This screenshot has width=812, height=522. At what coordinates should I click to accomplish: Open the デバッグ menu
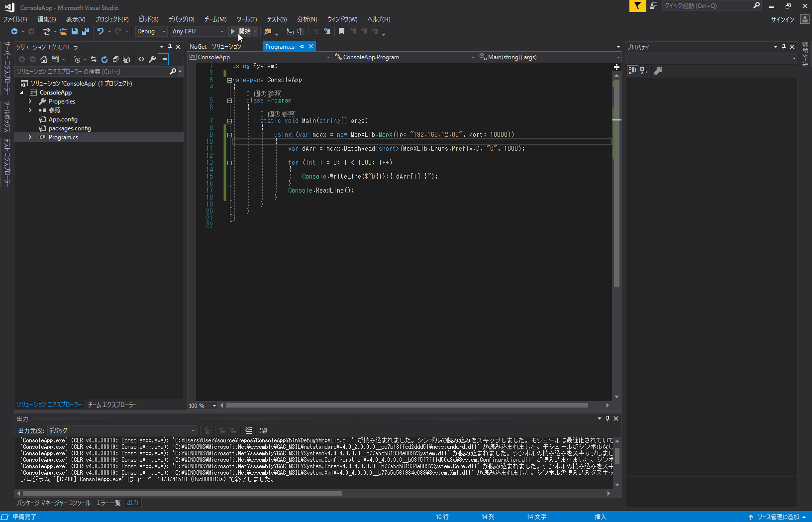181,19
